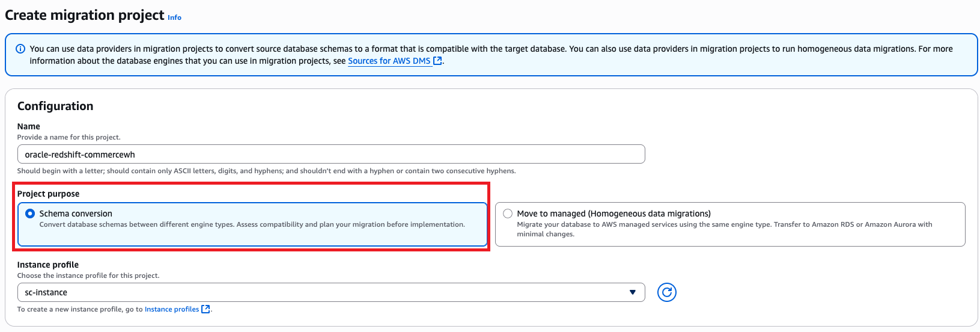980x332 pixels.
Task: Click the Schema conversion description text
Action: tap(252, 224)
